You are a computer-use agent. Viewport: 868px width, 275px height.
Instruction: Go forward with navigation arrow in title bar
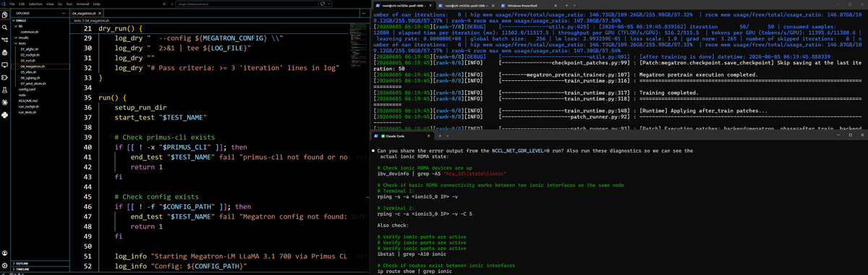pyautogui.click(x=171, y=4)
